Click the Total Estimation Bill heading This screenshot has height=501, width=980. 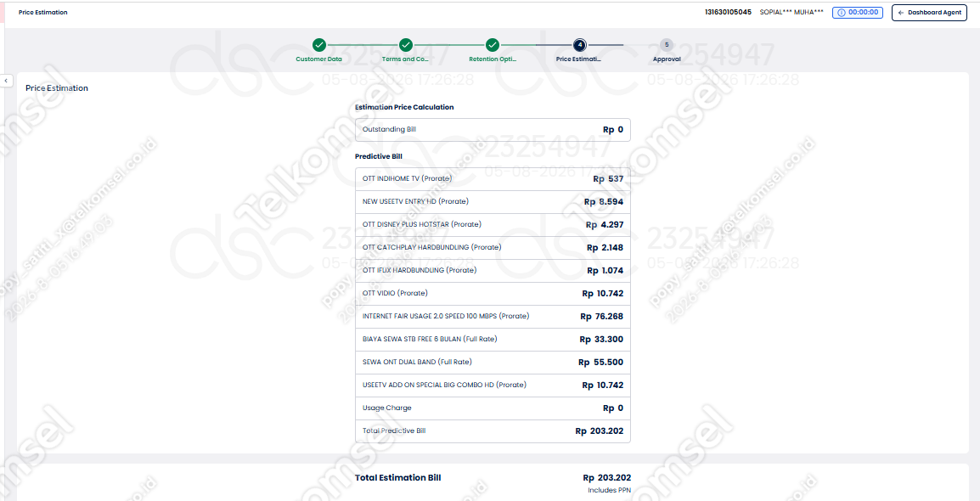pos(398,477)
